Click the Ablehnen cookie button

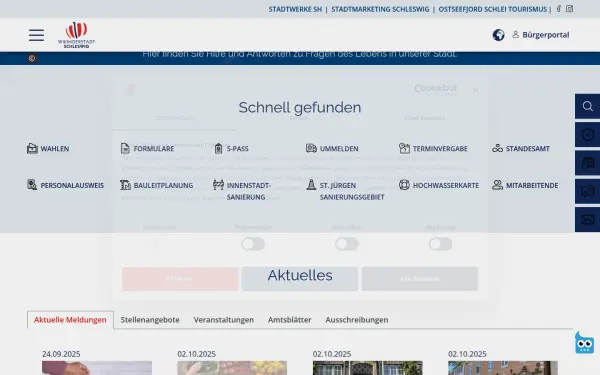180,279
